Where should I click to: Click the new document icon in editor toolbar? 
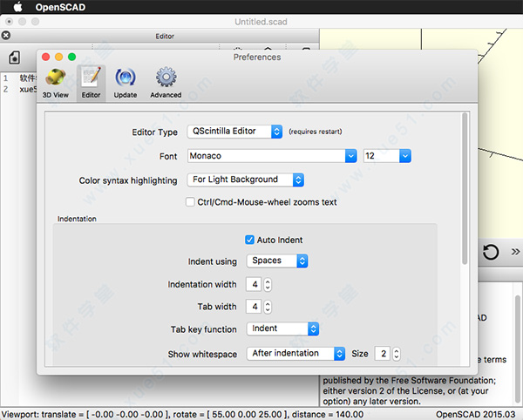pos(14,58)
